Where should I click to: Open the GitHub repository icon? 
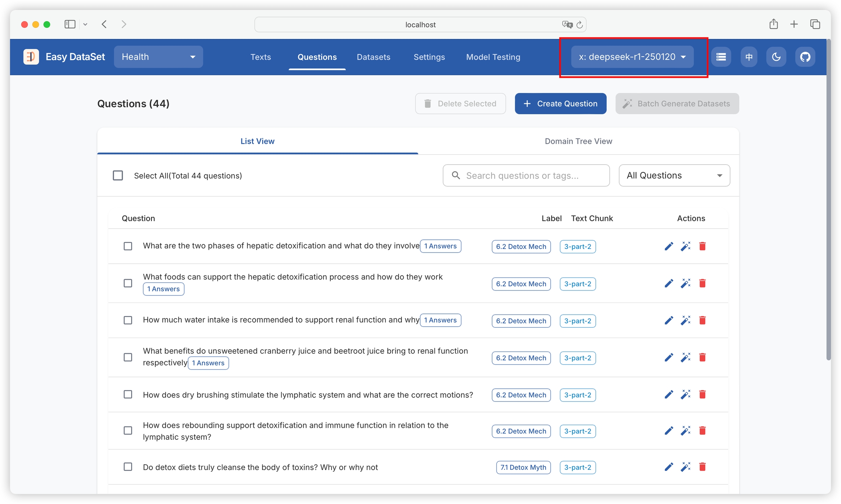pos(805,57)
